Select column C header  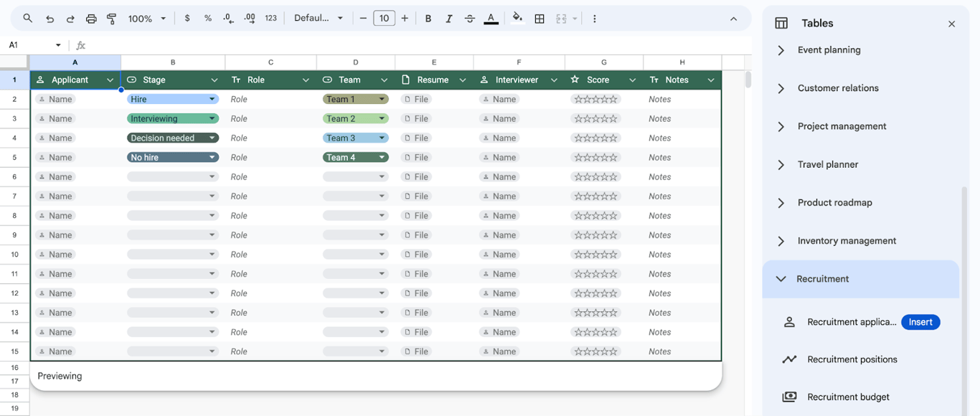(270, 62)
